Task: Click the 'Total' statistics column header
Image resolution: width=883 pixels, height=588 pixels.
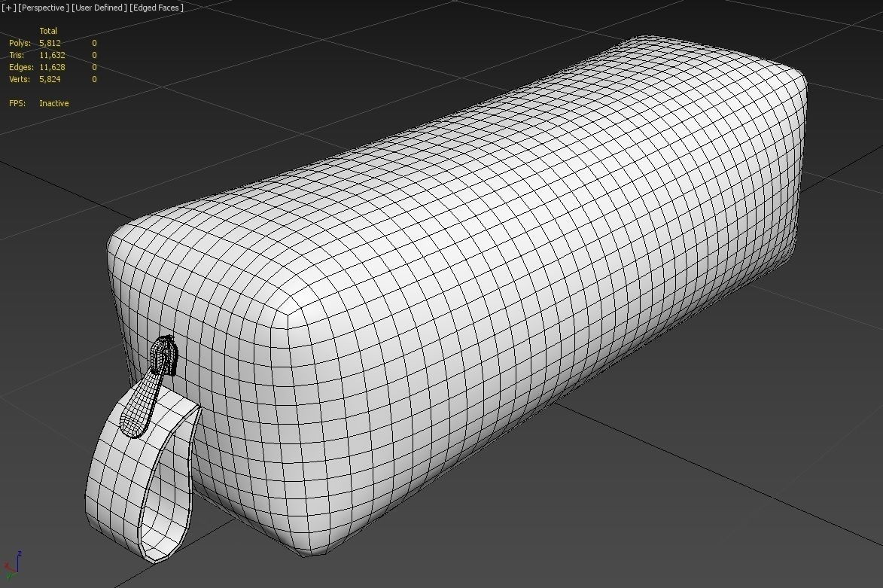Action: (48, 31)
